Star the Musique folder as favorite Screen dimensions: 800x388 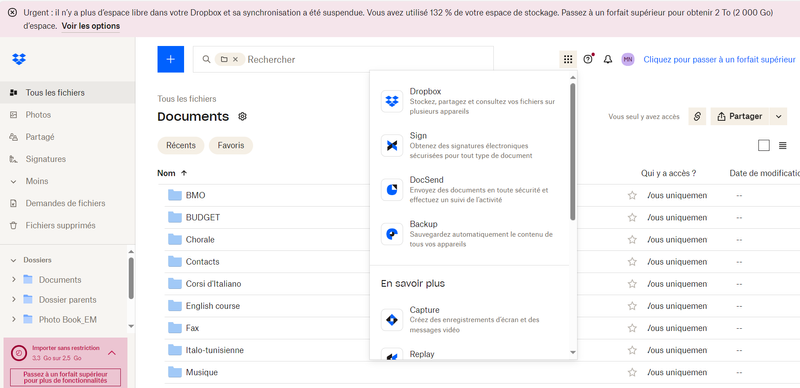(x=632, y=372)
